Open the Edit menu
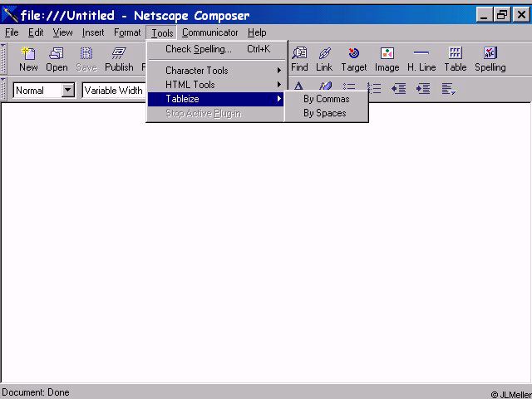 36,32
